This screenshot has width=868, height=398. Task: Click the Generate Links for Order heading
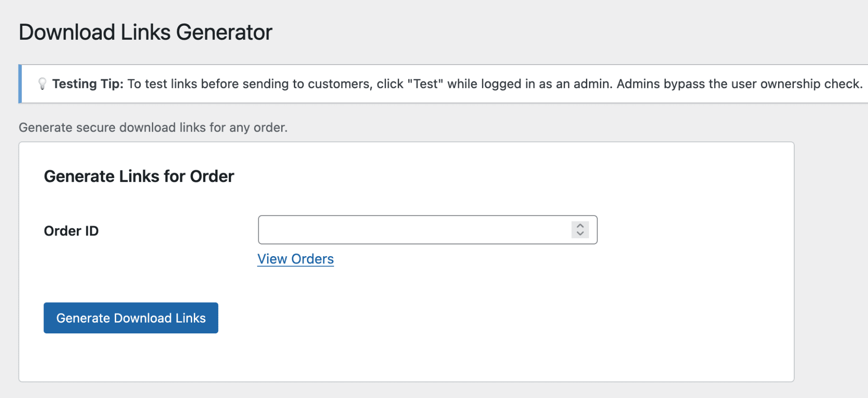pos(139,176)
